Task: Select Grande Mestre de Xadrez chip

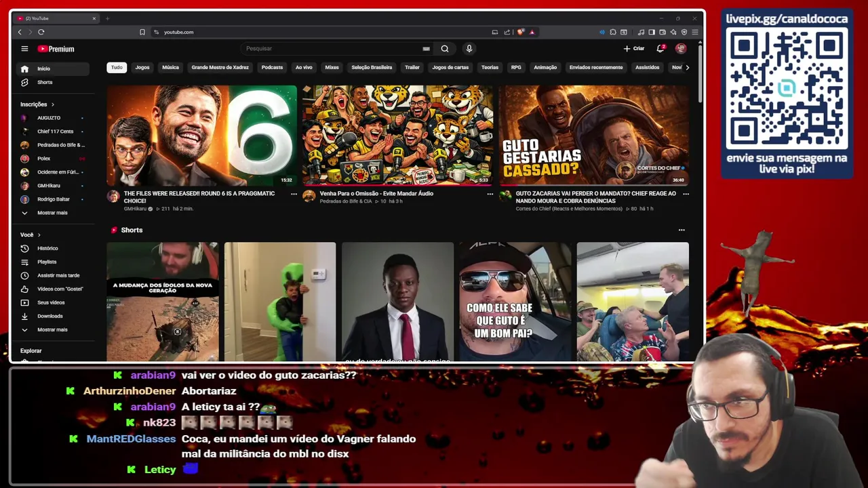Action: [x=220, y=67]
